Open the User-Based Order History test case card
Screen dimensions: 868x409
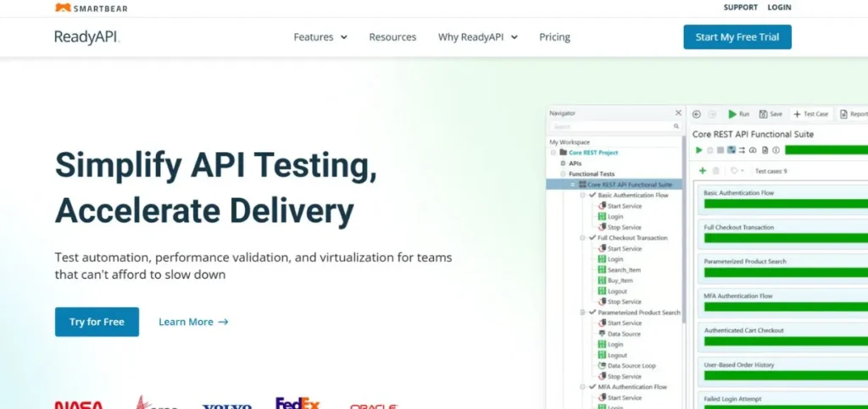(782, 371)
